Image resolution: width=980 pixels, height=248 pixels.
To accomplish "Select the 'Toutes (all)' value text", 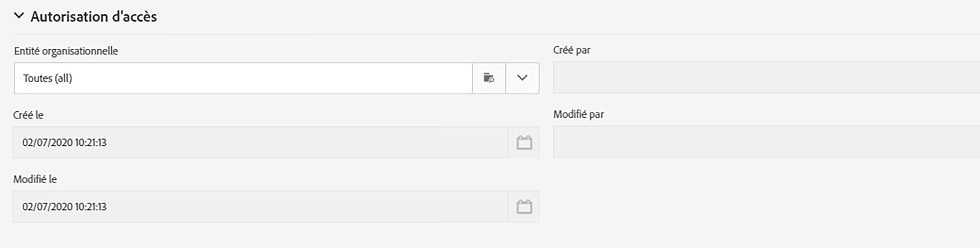I will pyautogui.click(x=48, y=78).
